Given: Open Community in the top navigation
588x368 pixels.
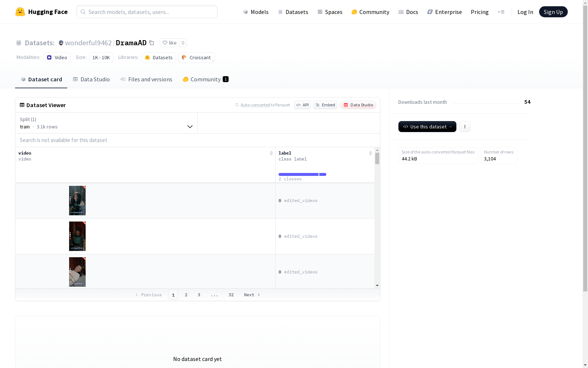Looking at the screenshot, I should pos(370,12).
